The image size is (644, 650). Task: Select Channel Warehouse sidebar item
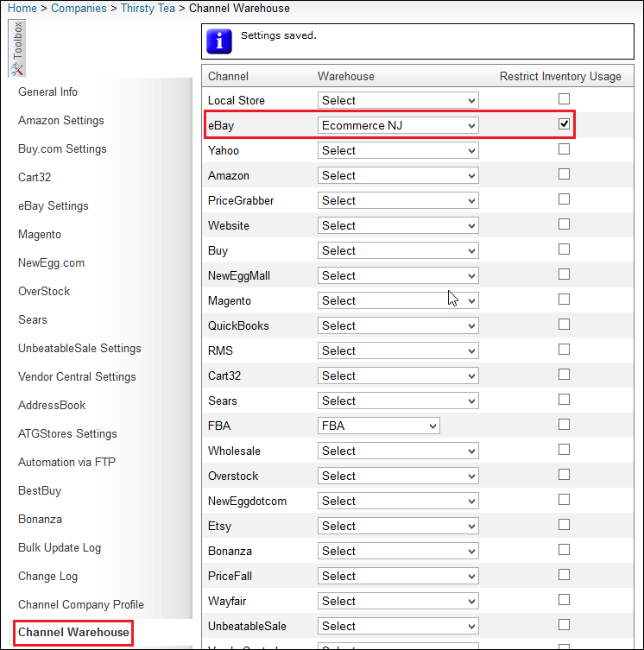coord(73,632)
